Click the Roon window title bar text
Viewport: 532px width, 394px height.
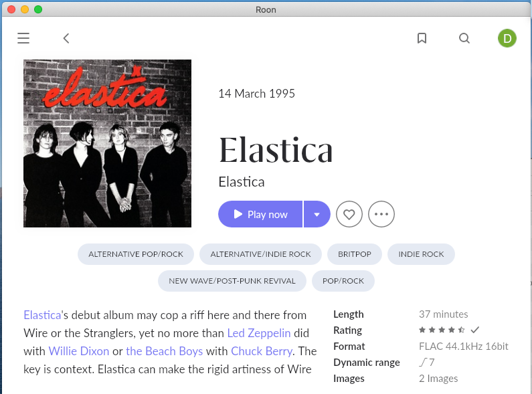(266, 9)
